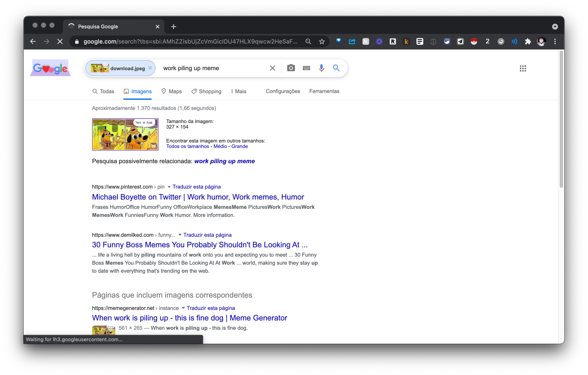588x375 pixels.
Task: Switch to the Maps tab
Action: point(171,91)
